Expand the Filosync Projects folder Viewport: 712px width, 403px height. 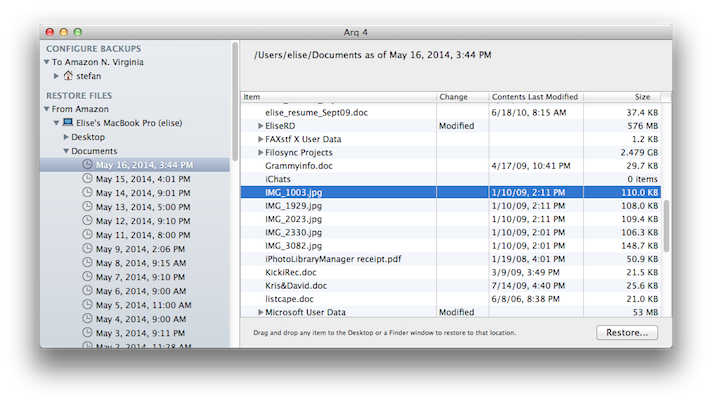click(x=261, y=152)
